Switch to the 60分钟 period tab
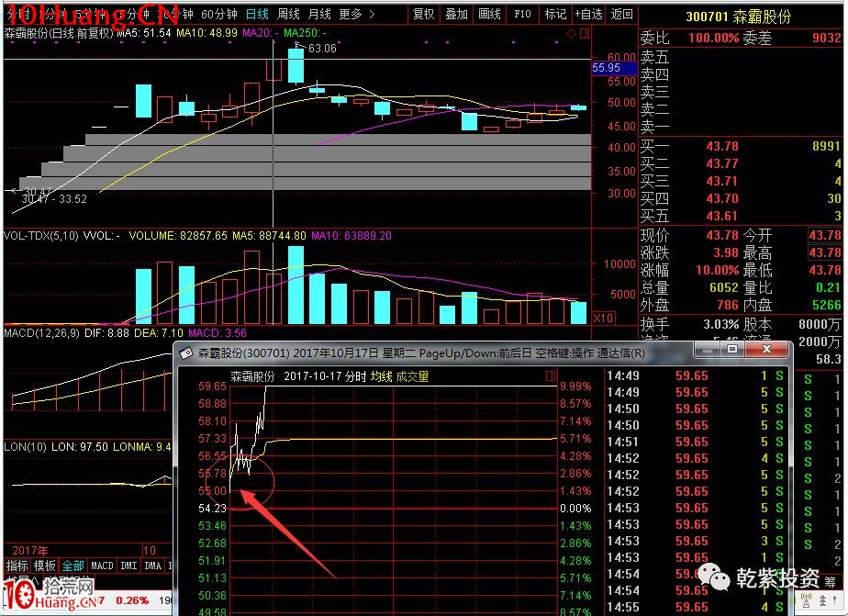The height and width of the screenshot is (616, 848). (x=219, y=14)
